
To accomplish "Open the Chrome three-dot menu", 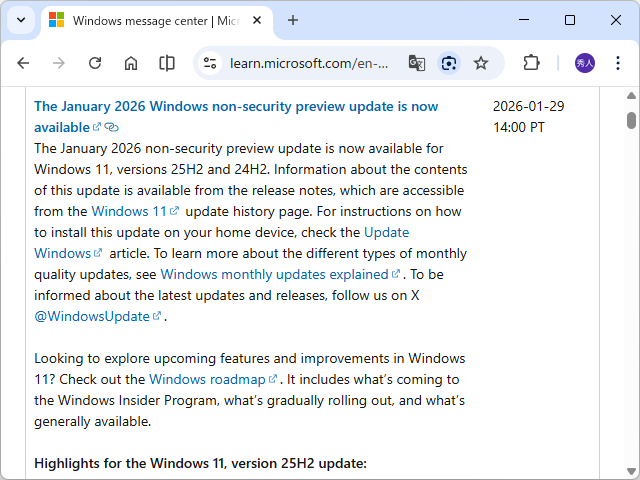I will tap(619, 63).
